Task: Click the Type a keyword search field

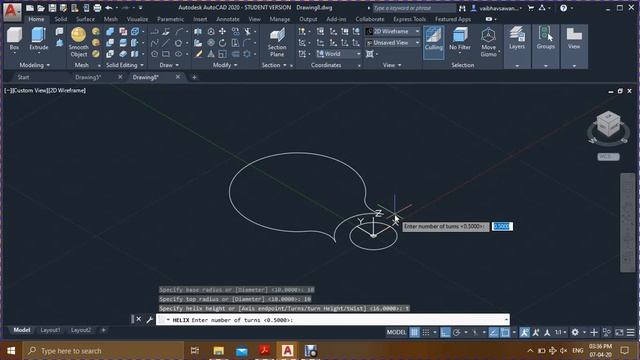Action: pos(414,8)
